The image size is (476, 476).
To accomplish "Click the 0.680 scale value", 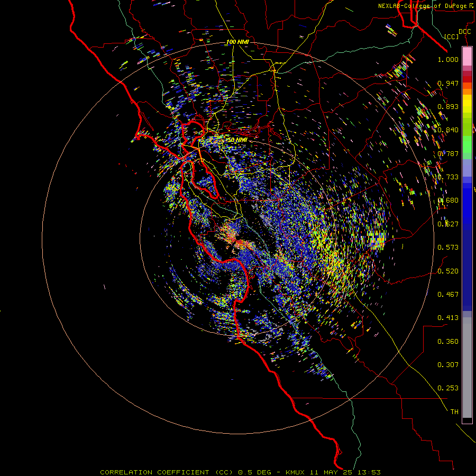I will click(448, 200).
